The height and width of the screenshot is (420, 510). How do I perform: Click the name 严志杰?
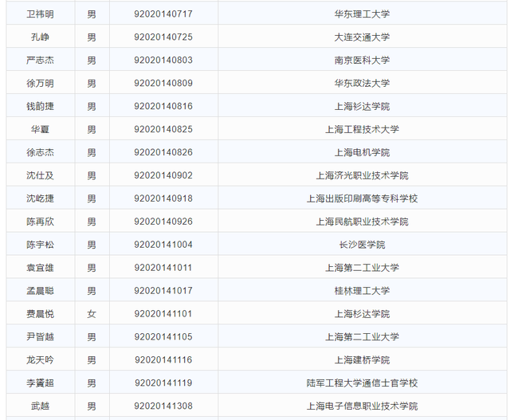click(x=40, y=61)
